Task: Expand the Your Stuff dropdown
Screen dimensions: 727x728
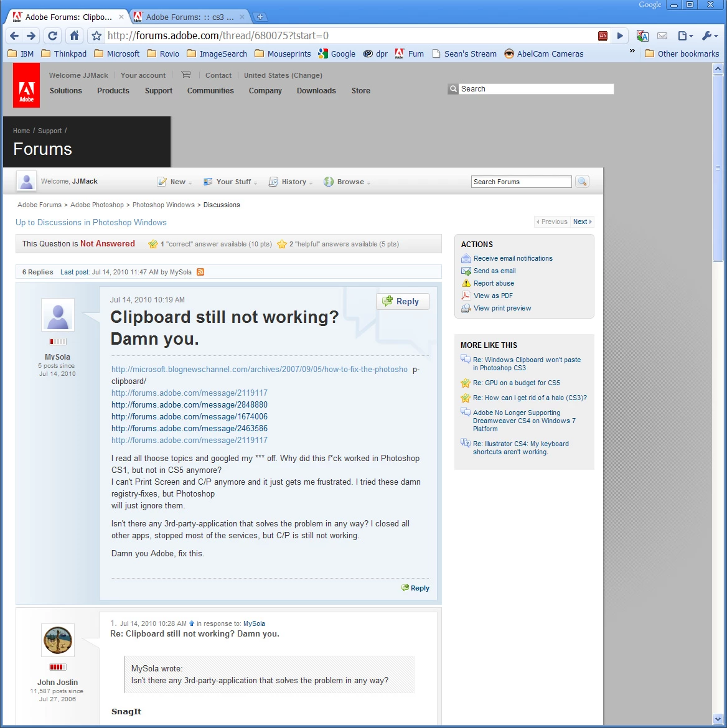Action: [230, 182]
